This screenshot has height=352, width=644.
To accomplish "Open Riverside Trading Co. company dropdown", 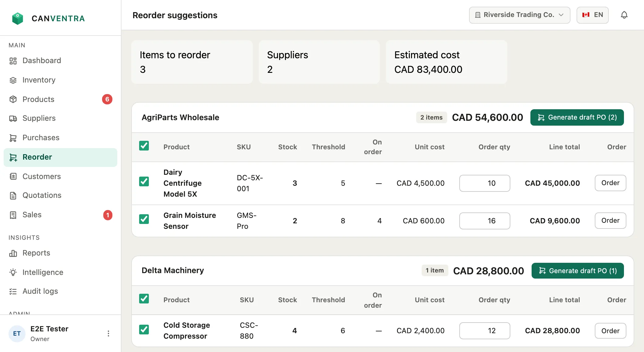I will point(519,15).
